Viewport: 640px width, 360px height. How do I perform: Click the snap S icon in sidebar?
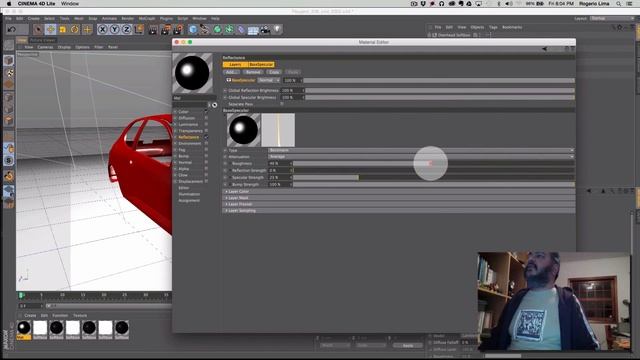(x=9, y=160)
